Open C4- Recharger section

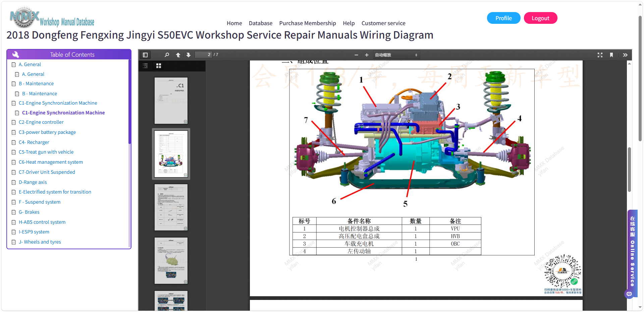[x=34, y=142]
